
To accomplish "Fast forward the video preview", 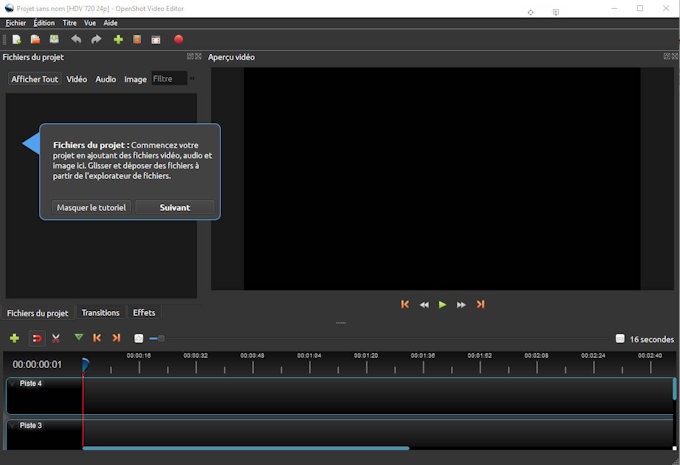I will 461,305.
